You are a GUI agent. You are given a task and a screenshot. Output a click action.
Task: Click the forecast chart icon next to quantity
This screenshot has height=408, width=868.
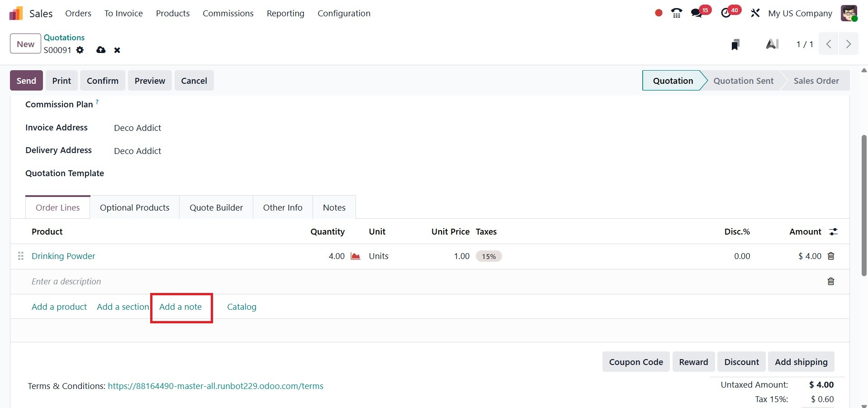pyautogui.click(x=356, y=256)
